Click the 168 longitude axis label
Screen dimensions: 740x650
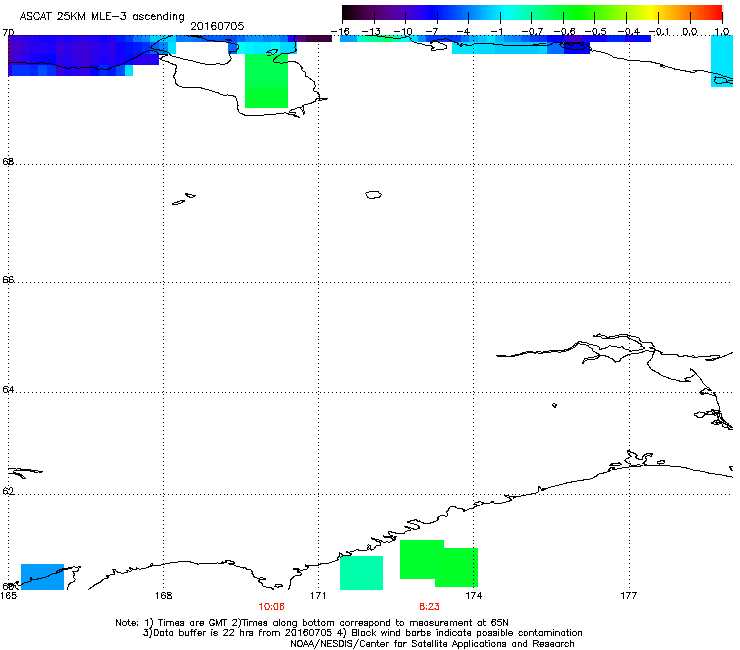click(x=163, y=596)
